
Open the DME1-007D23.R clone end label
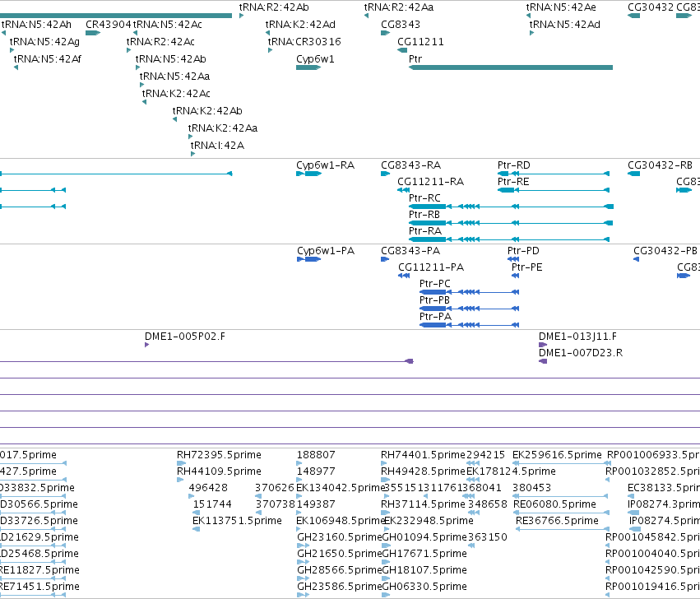(x=581, y=353)
